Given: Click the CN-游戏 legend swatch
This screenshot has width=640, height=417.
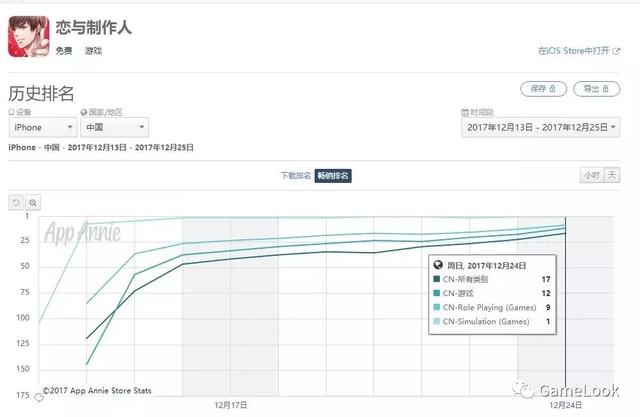Looking at the screenshot, I should coord(436,293).
